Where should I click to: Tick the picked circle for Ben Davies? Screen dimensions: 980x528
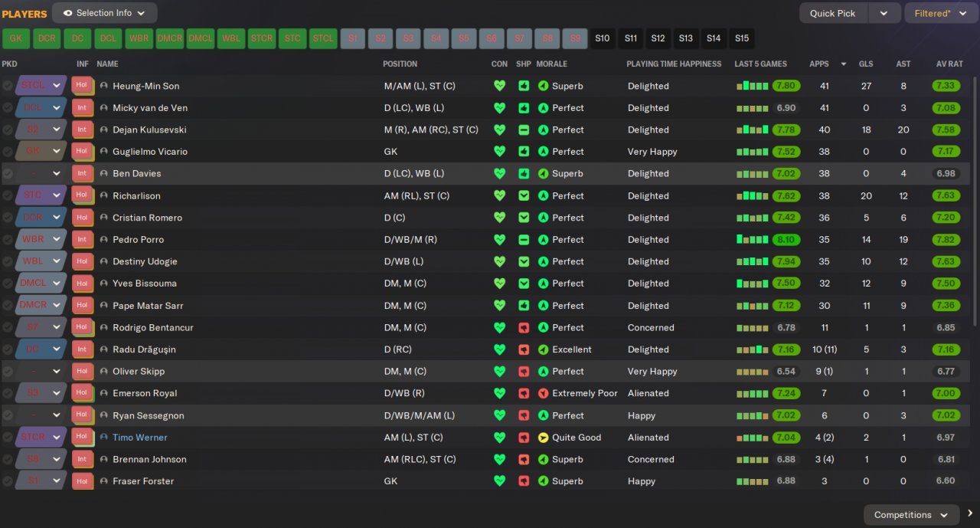(x=7, y=174)
